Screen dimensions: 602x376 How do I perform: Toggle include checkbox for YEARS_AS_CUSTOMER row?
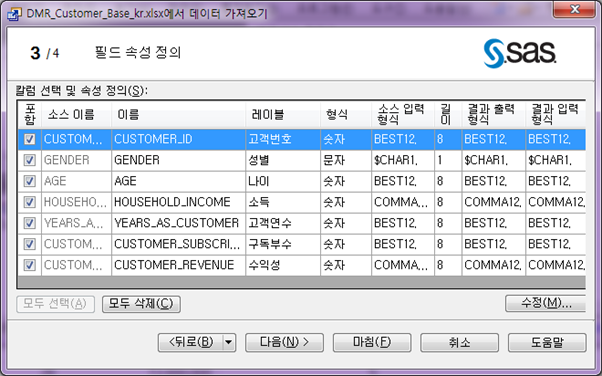point(30,223)
